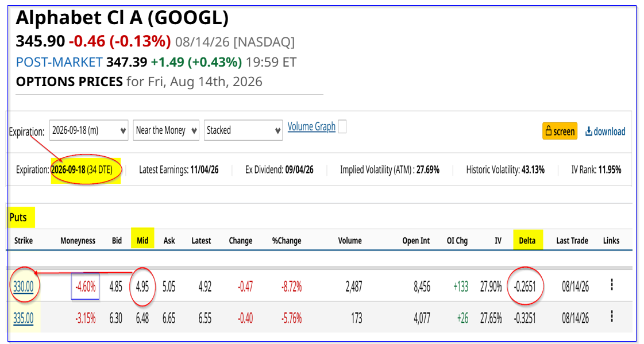The width and height of the screenshot is (644, 344).
Task: Sort by the Mid column header
Action: pos(142,241)
